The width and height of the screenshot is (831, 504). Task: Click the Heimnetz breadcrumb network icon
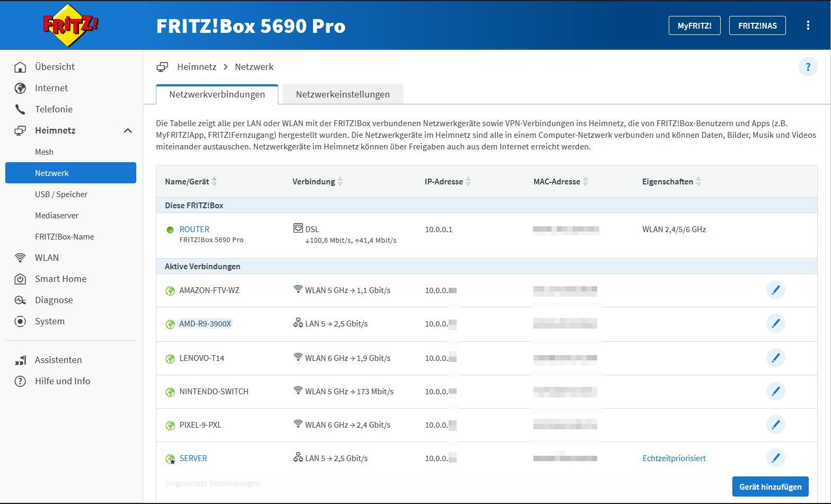[162, 67]
